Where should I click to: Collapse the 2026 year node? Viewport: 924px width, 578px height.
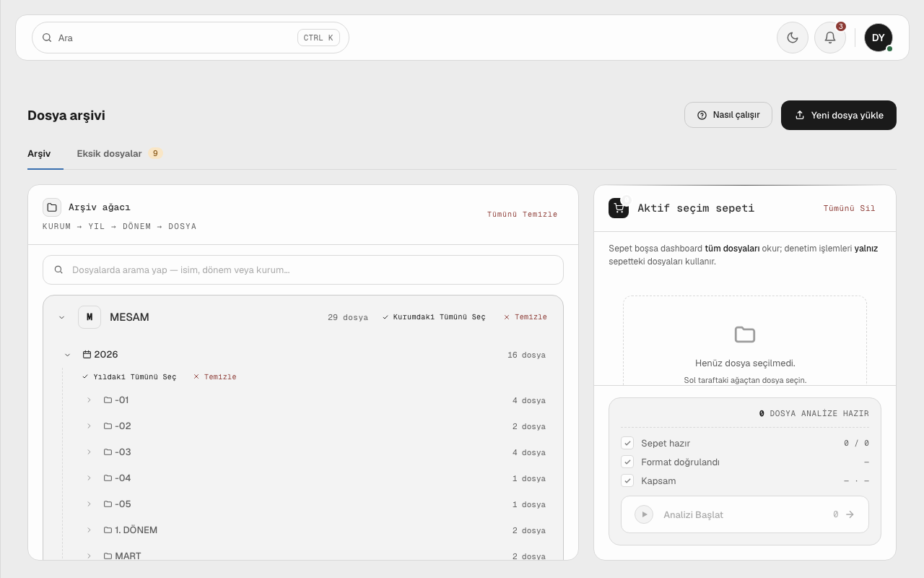point(68,355)
